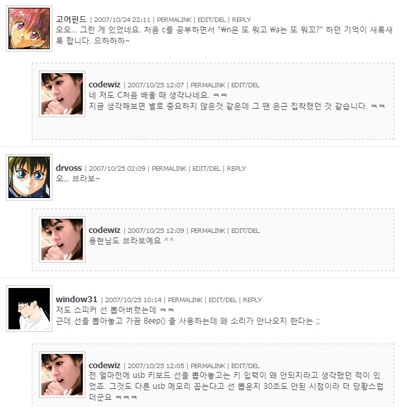Open codewiz username in the 12:07 reply
The height and width of the screenshot is (407, 400).
click(104, 85)
